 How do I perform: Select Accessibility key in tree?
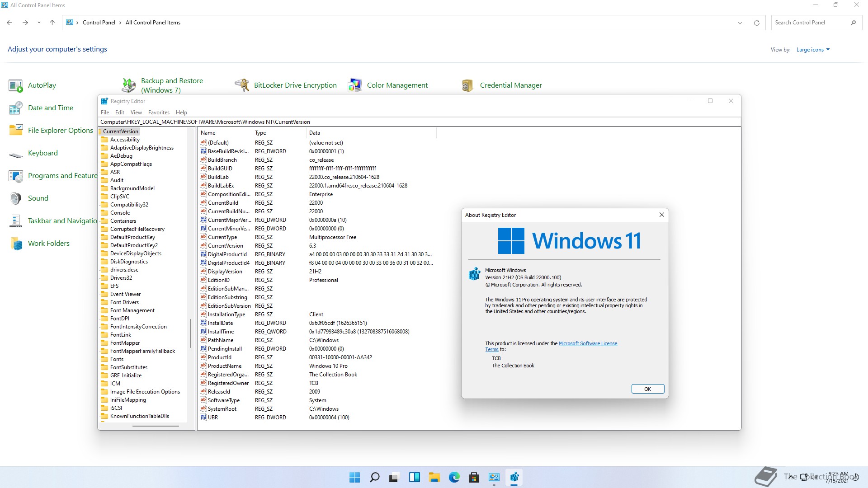[x=125, y=140]
